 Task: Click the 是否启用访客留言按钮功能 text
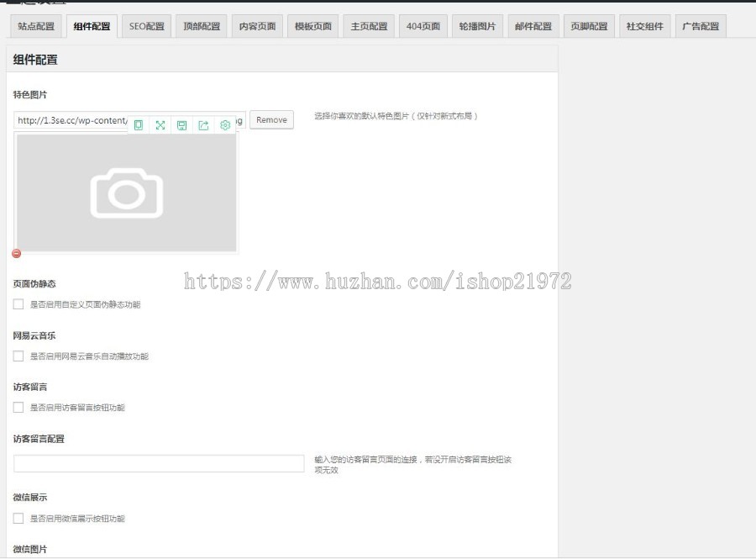point(77,408)
